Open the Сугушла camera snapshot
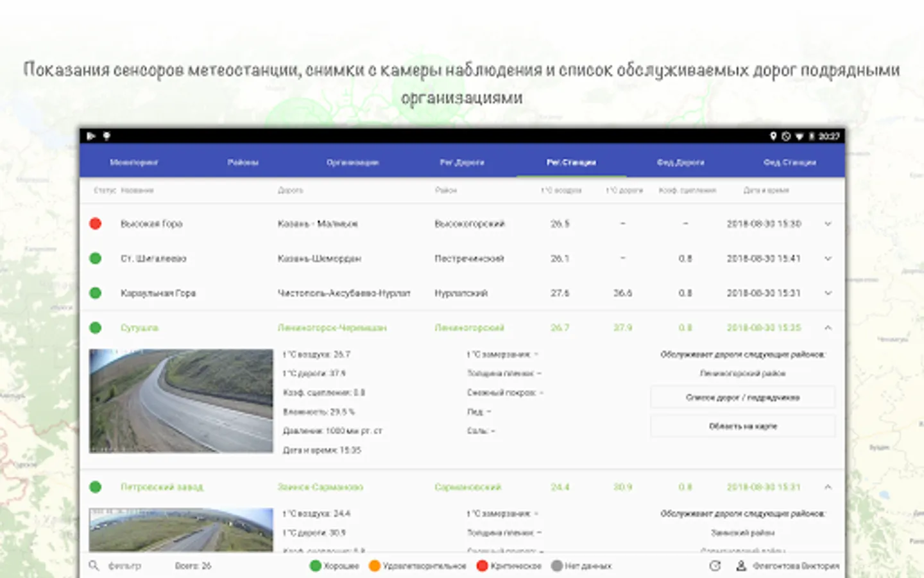The height and width of the screenshot is (578, 924). click(x=181, y=401)
